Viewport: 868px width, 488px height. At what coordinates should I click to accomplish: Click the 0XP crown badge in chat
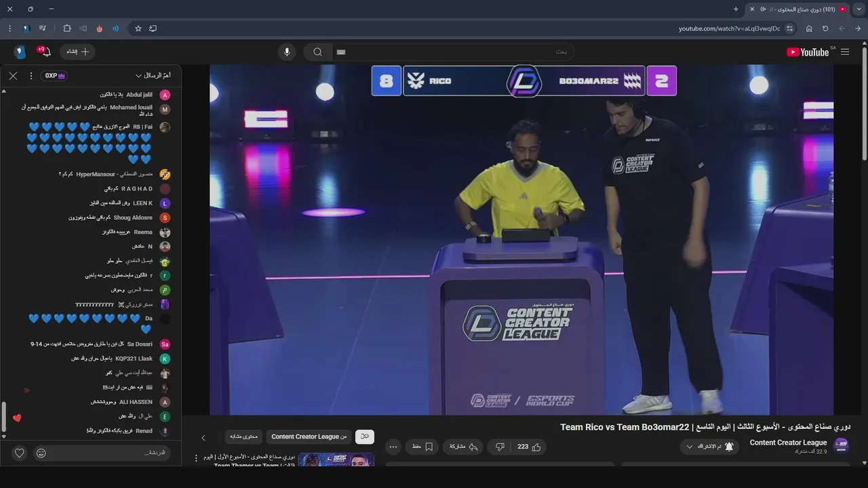point(54,76)
